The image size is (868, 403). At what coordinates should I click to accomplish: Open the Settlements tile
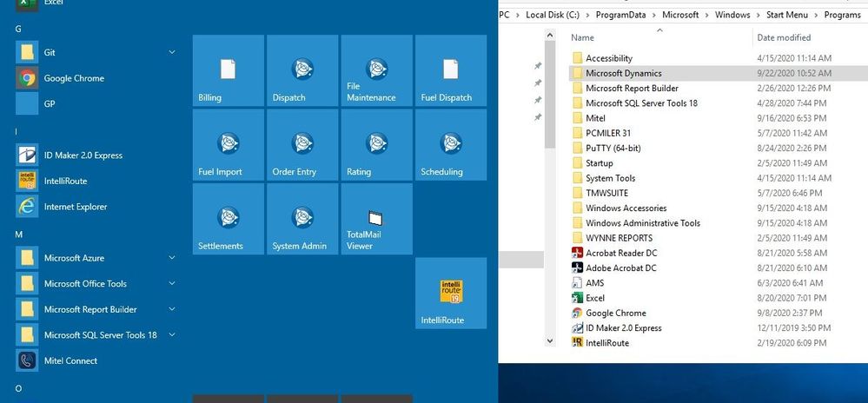[x=228, y=219]
